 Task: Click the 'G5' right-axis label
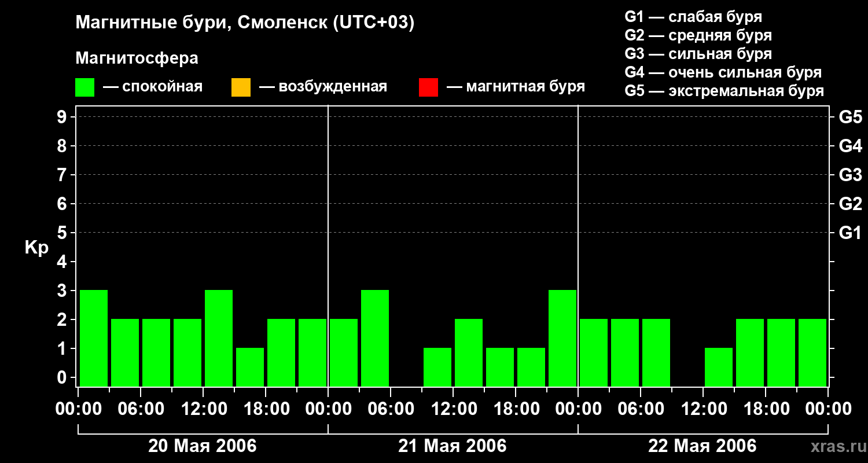[x=850, y=117]
